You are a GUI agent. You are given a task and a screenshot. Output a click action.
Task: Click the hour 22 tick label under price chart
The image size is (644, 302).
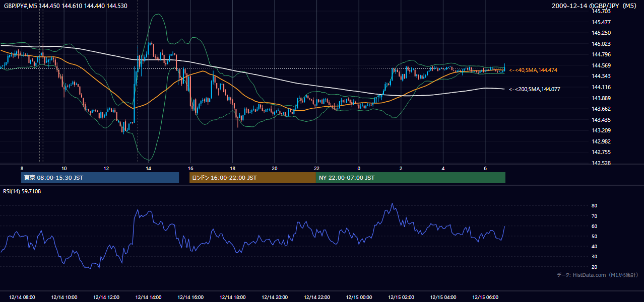(x=316, y=168)
